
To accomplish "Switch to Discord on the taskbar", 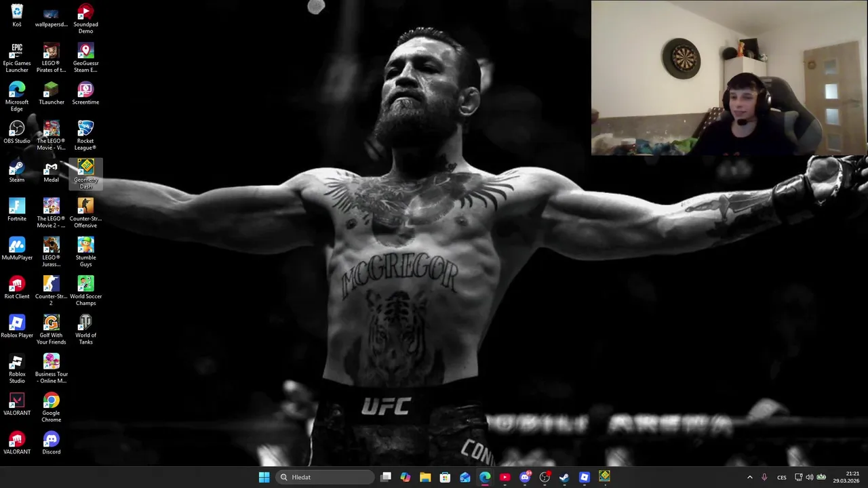I will (525, 477).
